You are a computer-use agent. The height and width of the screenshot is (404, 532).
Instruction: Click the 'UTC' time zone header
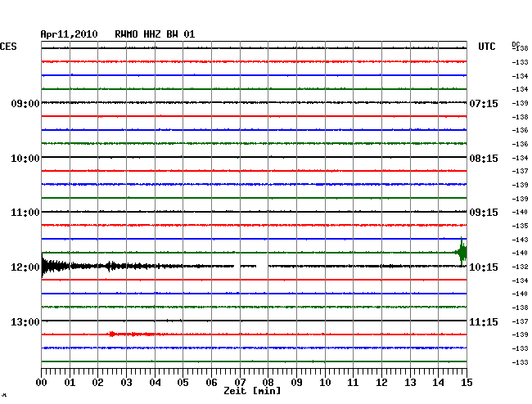[486, 47]
